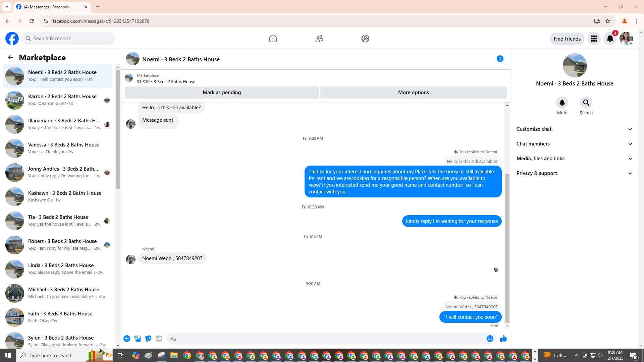Image resolution: width=644 pixels, height=362 pixels.
Task: Choose a sticker icon
Action: 148,339
